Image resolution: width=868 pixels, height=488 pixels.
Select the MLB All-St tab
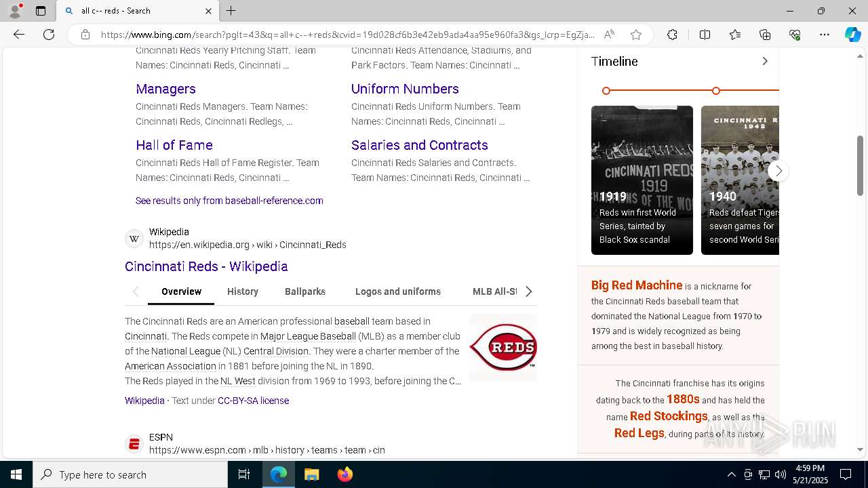point(495,291)
